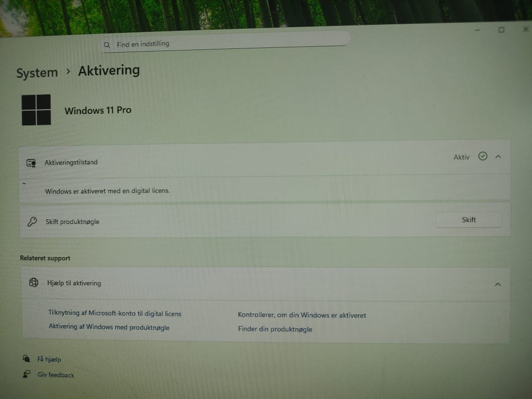Focus the Find en indstilling search field

226,42
